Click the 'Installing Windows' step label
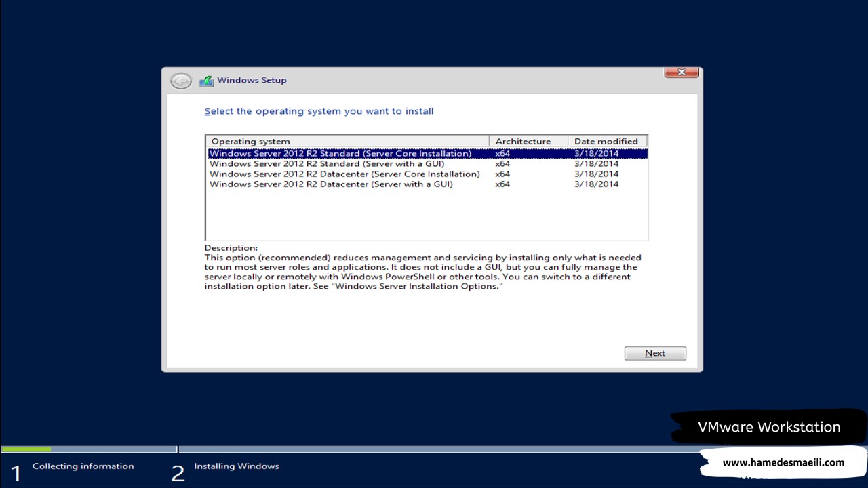 [237, 466]
